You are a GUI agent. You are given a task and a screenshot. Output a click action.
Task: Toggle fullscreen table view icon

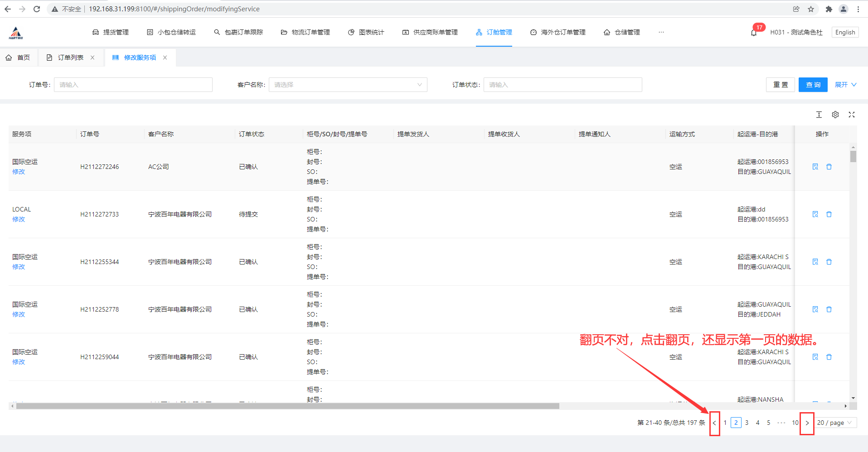point(852,115)
